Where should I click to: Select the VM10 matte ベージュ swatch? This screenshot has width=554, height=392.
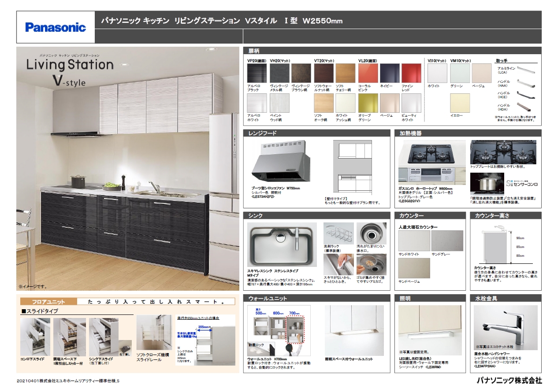482,73
